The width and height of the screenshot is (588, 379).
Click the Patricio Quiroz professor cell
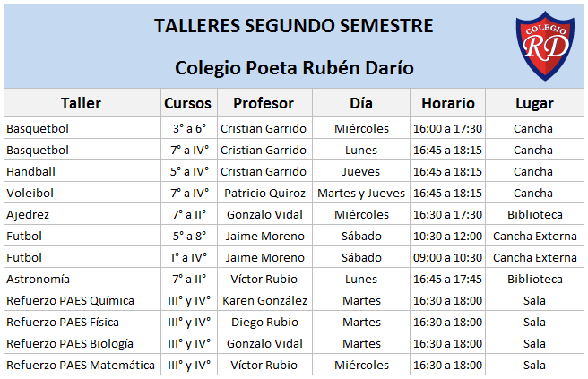point(263,193)
